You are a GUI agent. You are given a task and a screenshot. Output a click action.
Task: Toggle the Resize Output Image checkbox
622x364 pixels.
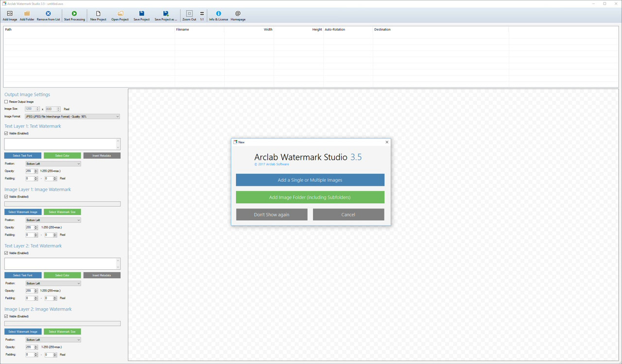coord(6,102)
